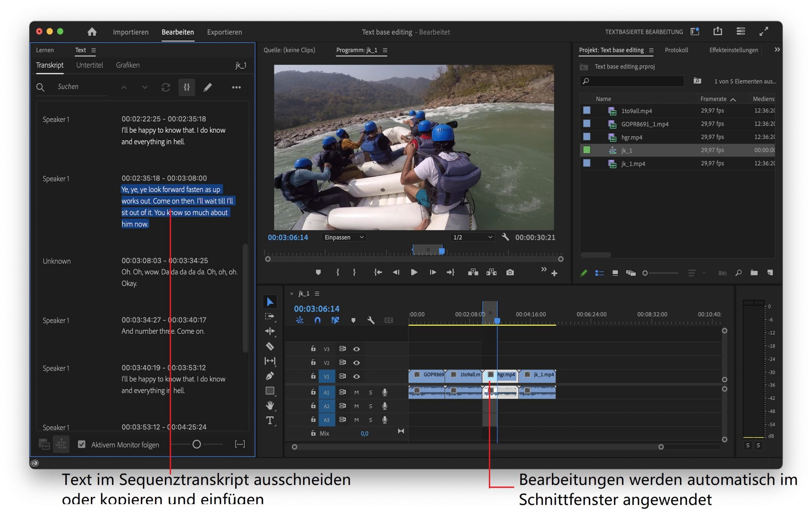Open the Untertitel tab
Screen dimensions: 812x510
click(89, 65)
